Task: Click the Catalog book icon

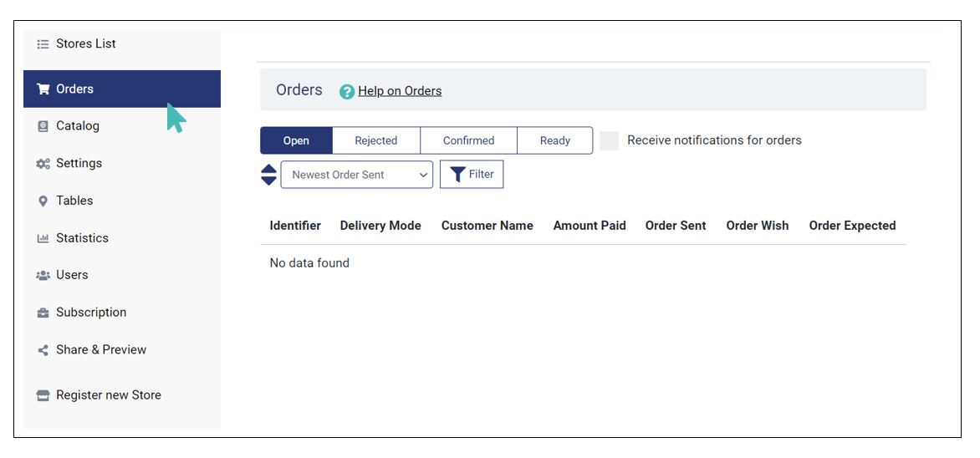Action: (x=43, y=126)
